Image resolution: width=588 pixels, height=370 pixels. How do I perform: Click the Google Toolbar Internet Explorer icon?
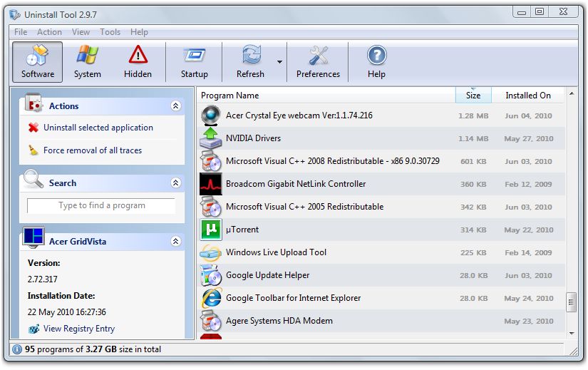pyautogui.click(x=212, y=298)
